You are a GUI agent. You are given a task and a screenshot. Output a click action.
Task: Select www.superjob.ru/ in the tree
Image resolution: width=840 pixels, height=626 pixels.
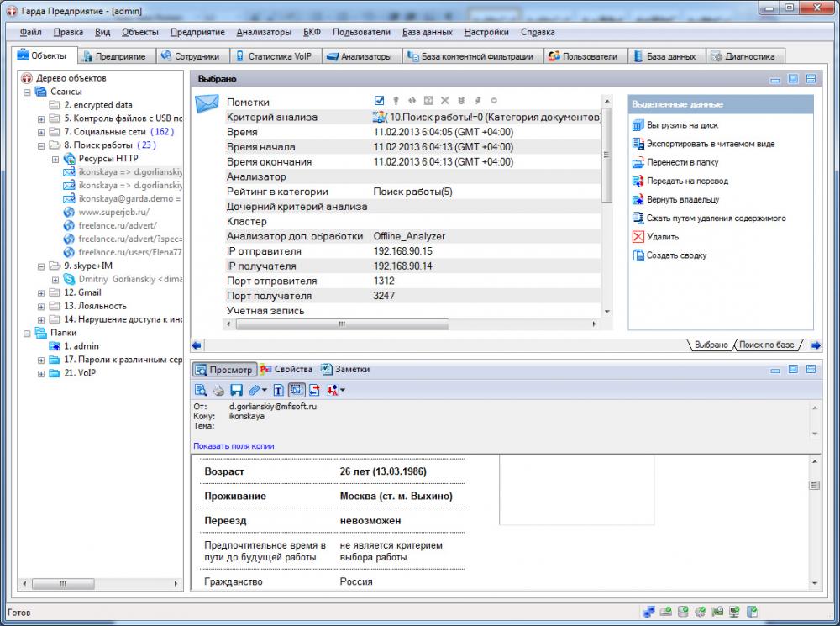click(113, 212)
